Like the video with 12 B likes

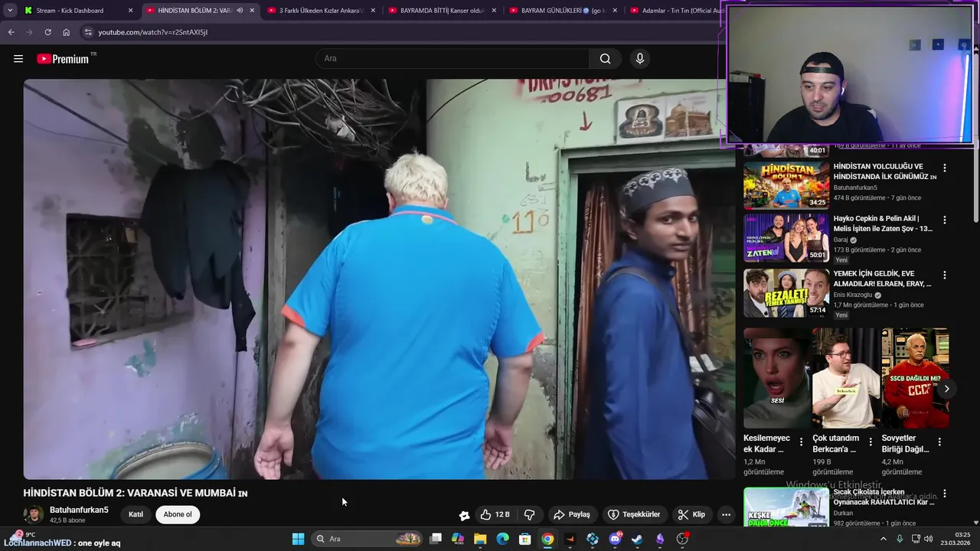495,514
